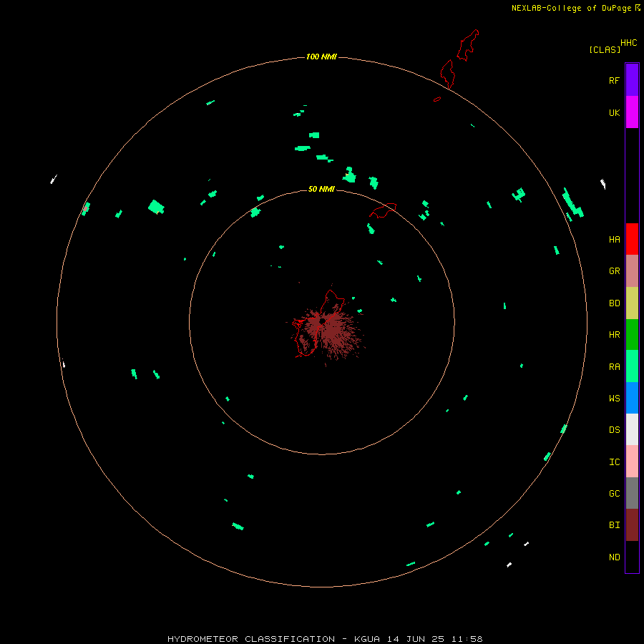Click the "[CLAS]" legend heading
The height and width of the screenshot is (644, 644).
tap(605, 49)
